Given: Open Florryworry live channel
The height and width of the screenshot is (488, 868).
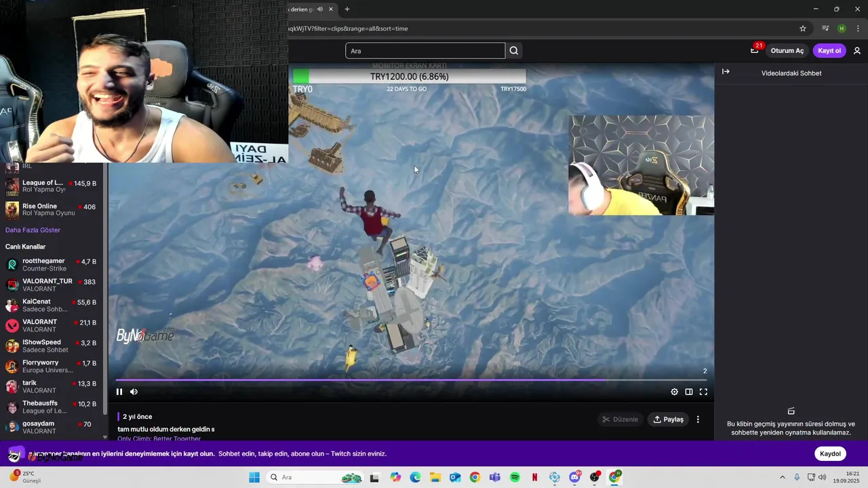Looking at the screenshot, I should pyautogui.click(x=52, y=366).
